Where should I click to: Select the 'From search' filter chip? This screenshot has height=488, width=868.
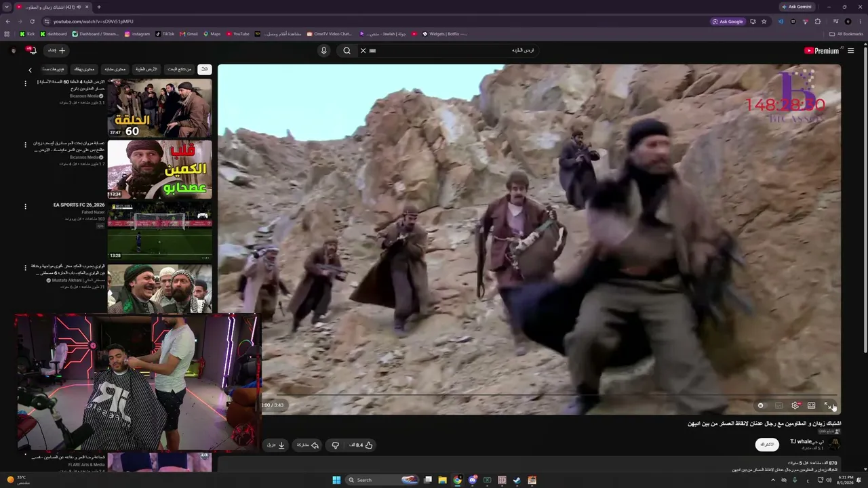coord(180,69)
